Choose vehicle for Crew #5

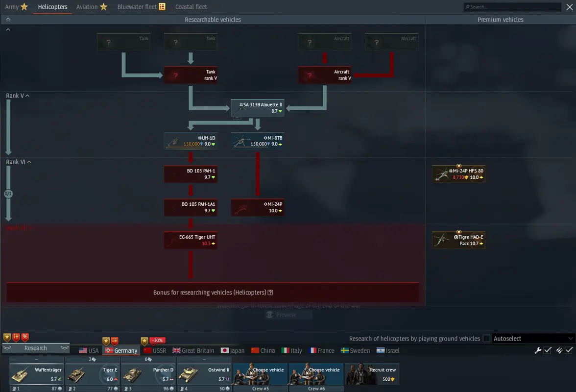pyautogui.click(x=261, y=374)
